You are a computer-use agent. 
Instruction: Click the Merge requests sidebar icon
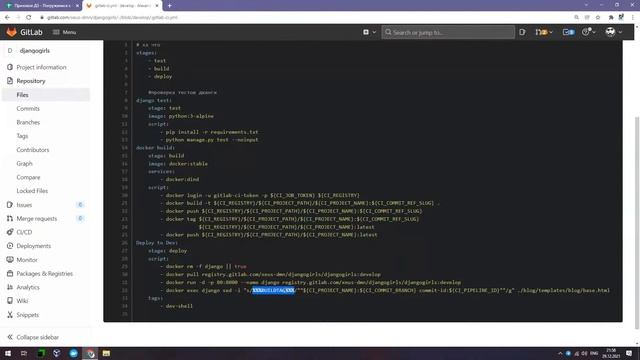click(10, 219)
